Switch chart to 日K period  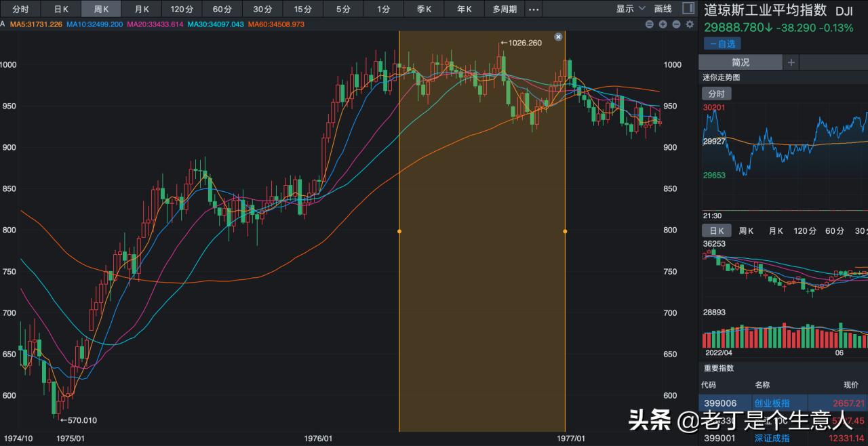[61, 9]
